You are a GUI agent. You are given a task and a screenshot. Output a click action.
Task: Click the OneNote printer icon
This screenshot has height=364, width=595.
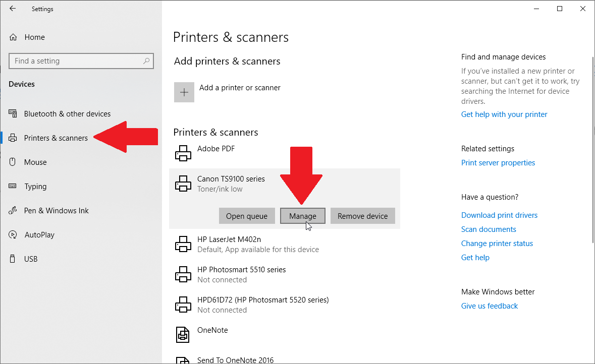(183, 335)
